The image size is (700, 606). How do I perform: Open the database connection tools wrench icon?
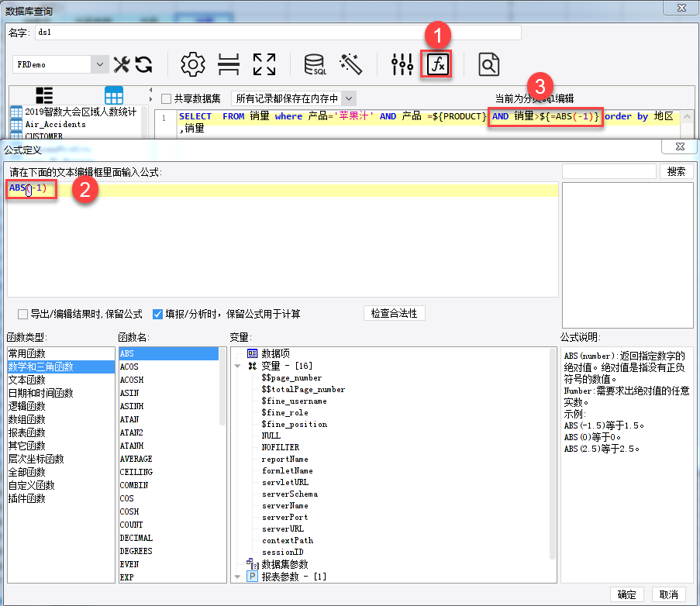[122, 64]
